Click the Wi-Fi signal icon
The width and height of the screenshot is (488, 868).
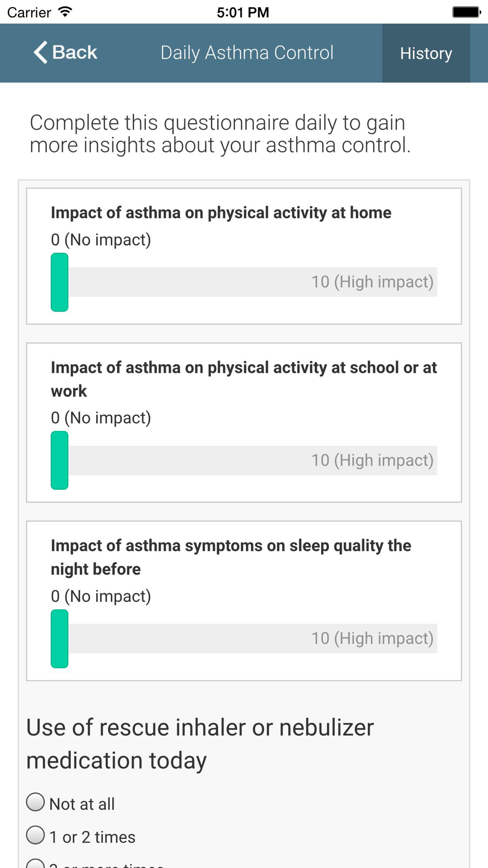tap(65, 12)
